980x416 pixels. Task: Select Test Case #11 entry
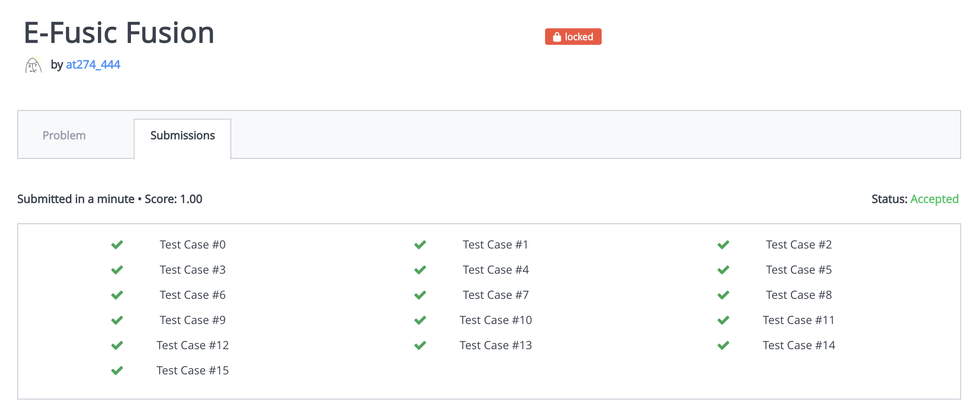799,320
